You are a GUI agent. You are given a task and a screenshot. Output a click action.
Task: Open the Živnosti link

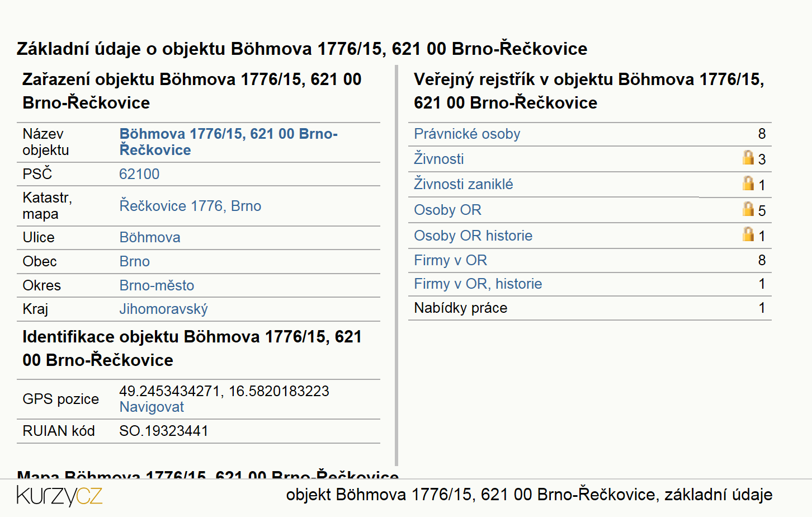pos(439,159)
